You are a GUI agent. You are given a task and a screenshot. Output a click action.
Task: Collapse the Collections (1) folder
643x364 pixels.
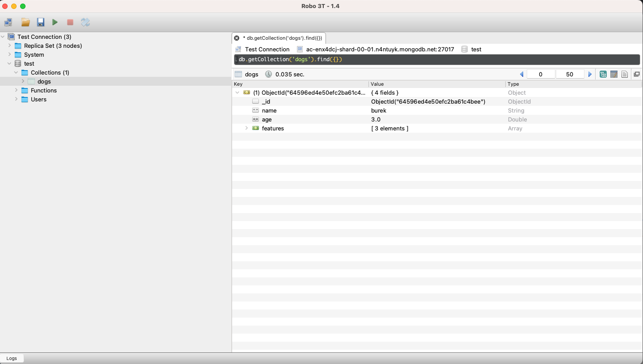pyautogui.click(x=16, y=72)
